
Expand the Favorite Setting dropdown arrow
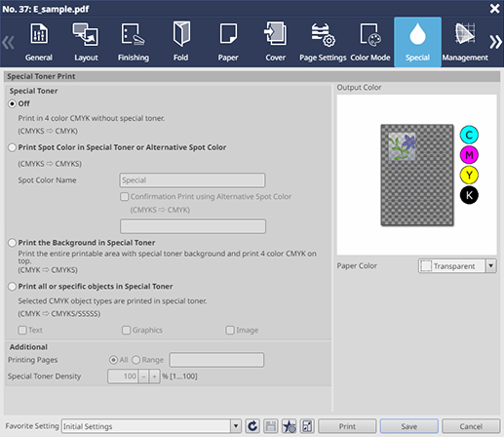tap(236, 426)
